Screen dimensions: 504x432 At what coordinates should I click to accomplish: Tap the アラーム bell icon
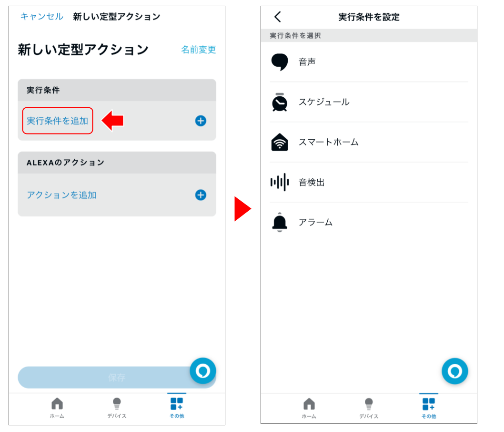pyautogui.click(x=280, y=222)
